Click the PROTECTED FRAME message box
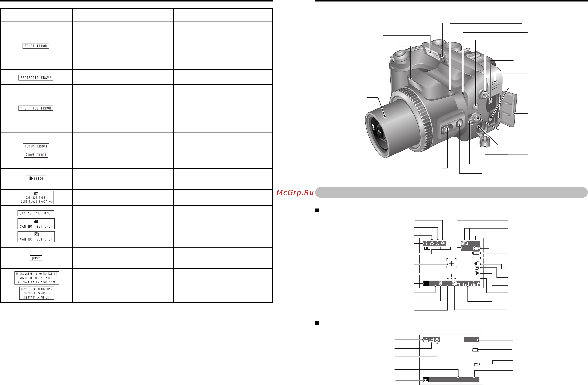 click(x=36, y=78)
